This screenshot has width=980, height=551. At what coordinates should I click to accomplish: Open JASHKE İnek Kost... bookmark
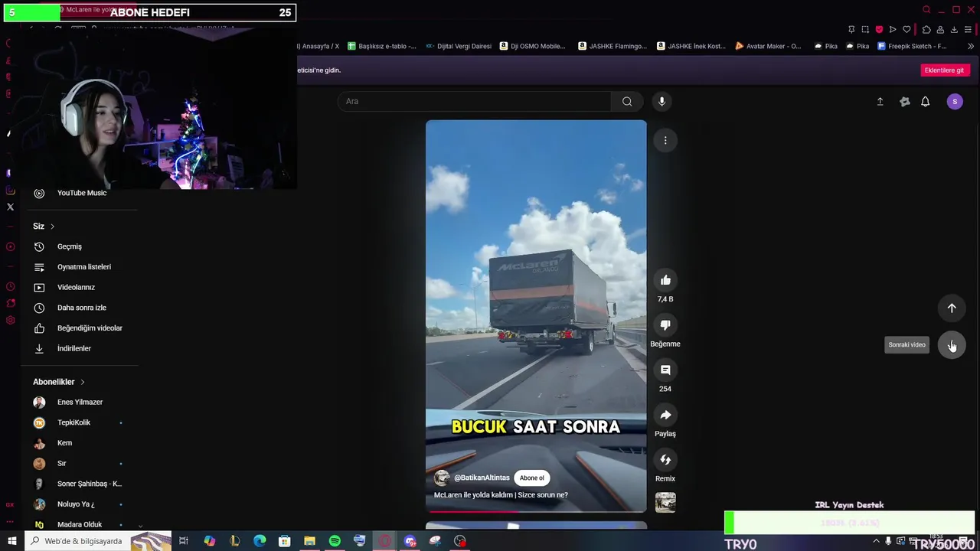tap(691, 46)
